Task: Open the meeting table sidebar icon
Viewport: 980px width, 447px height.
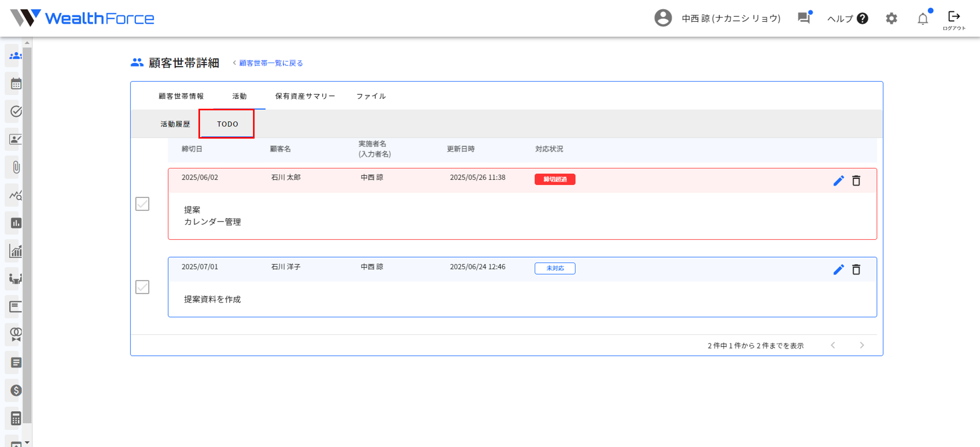Action: point(15,279)
